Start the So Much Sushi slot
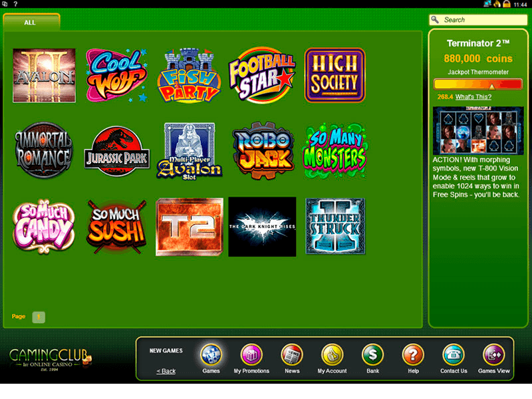532x399 pixels. (117, 227)
